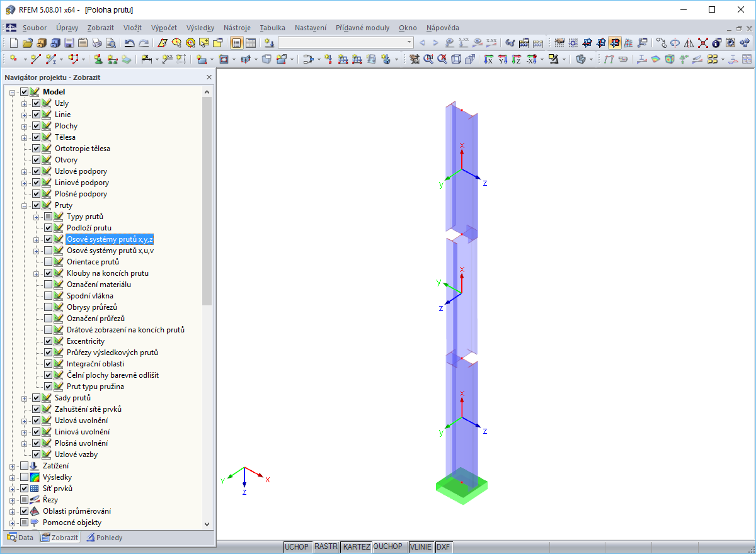The height and width of the screenshot is (554, 756).
Task: Click the Redo arrow icon
Action: click(144, 43)
